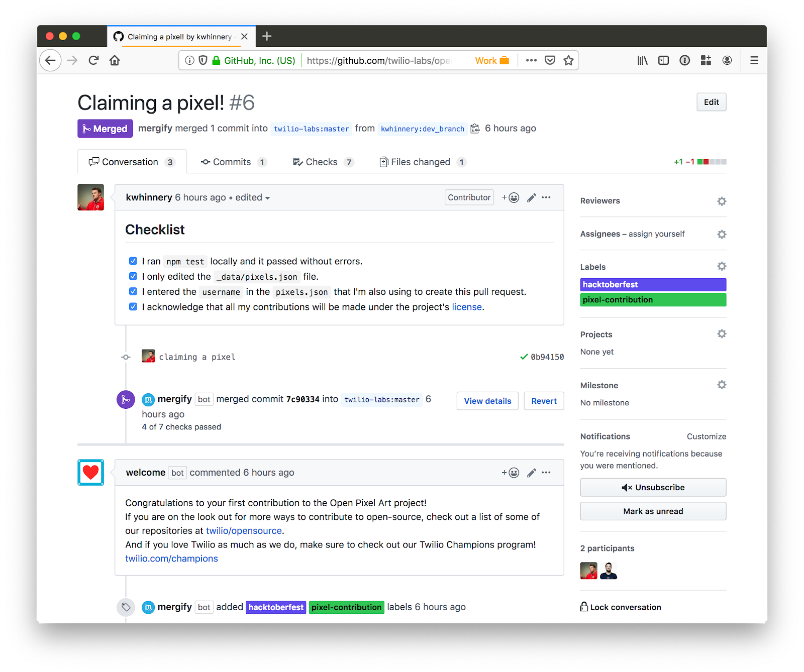Switch to the Commits tab
This screenshot has width=804, height=672.
click(234, 162)
